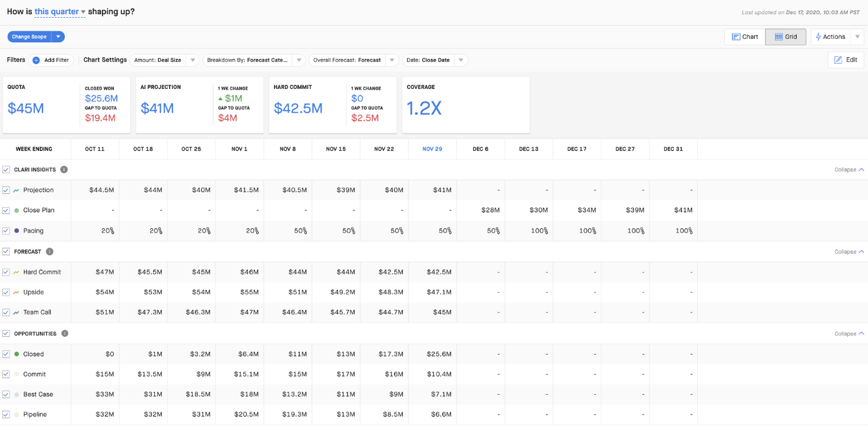
Task: Click the Add Filter button
Action: [51, 60]
